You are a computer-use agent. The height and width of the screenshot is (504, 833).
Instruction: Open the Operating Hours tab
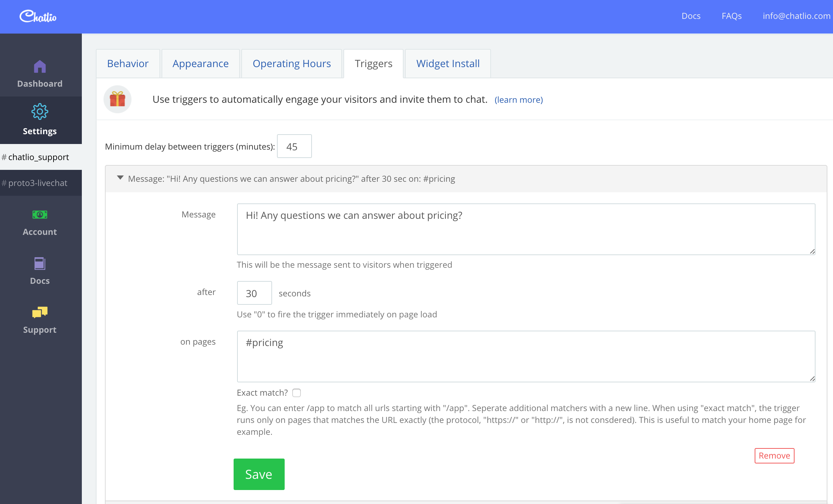292,64
